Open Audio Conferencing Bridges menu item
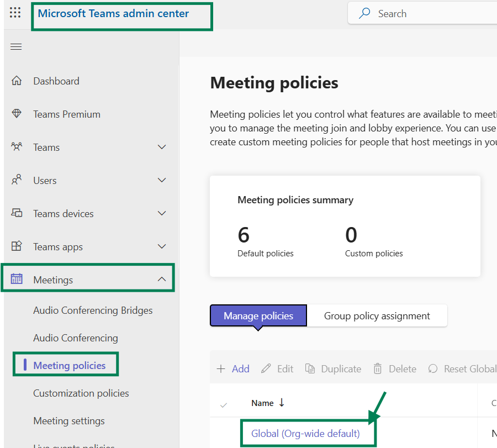The width and height of the screenshot is (497, 448). 93,310
